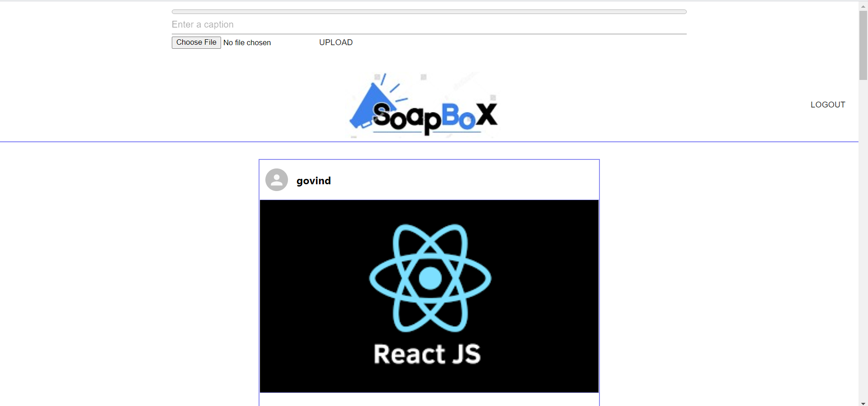Image resolution: width=868 pixels, height=406 pixels.
Task: Focus the Enter a caption field
Action: tap(429, 25)
